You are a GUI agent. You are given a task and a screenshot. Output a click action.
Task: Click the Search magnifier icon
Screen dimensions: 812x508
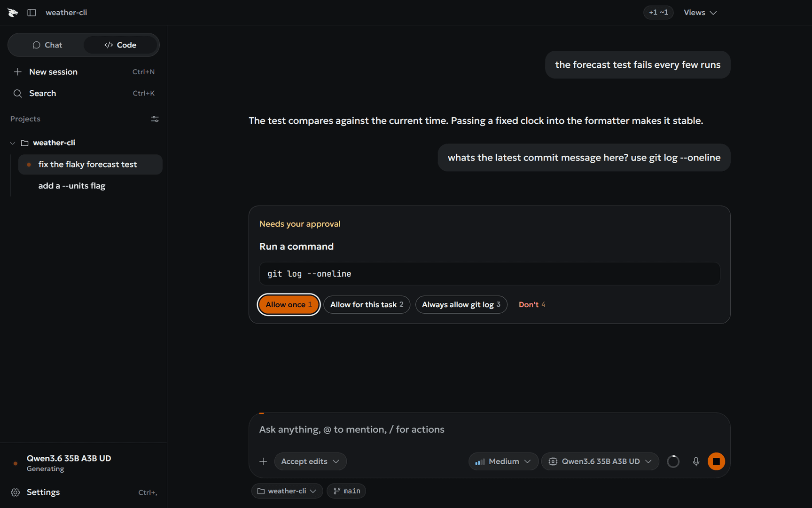tap(17, 94)
